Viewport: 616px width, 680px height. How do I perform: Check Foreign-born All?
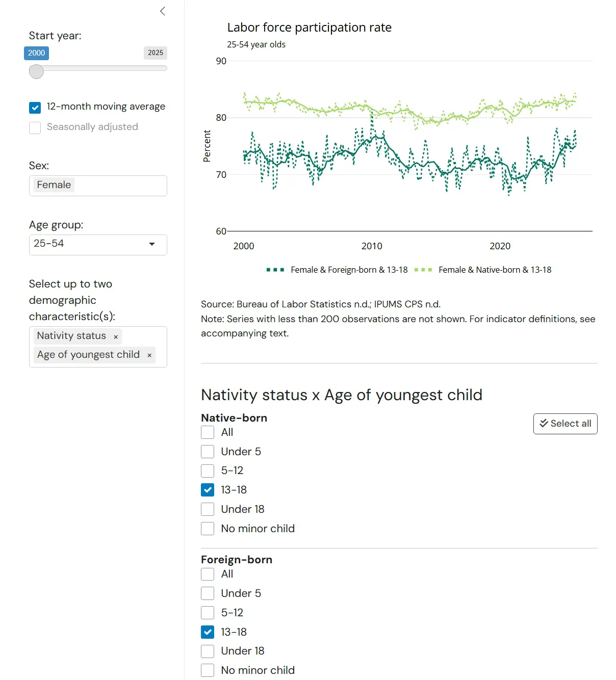click(x=208, y=574)
